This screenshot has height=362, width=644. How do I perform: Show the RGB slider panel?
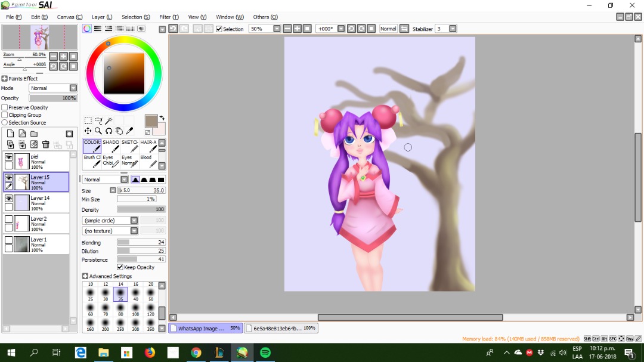pyautogui.click(x=98, y=29)
